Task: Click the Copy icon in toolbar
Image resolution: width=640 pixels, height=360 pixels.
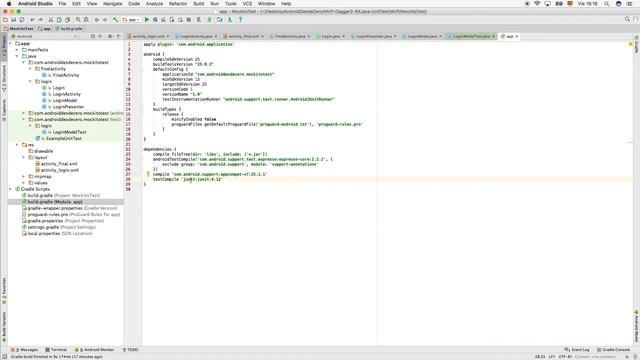Action: tap(59, 20)
